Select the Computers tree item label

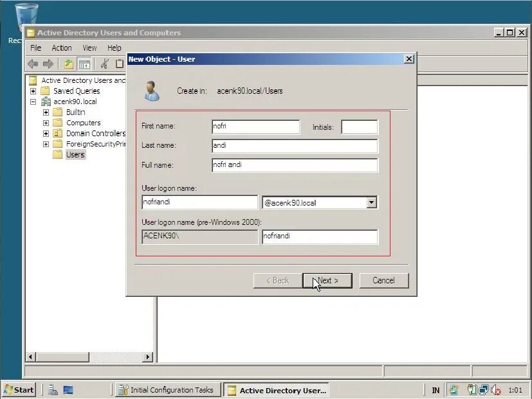[84, 123]
